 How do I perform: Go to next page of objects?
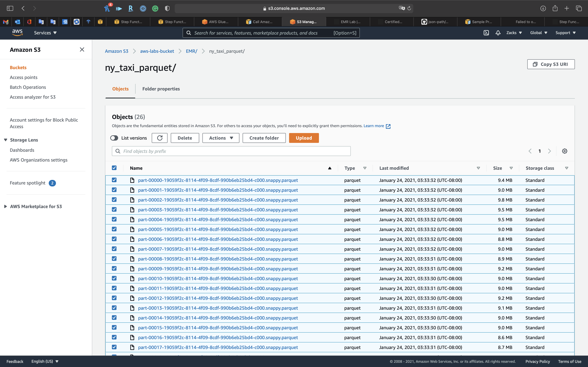click(549, 151)
